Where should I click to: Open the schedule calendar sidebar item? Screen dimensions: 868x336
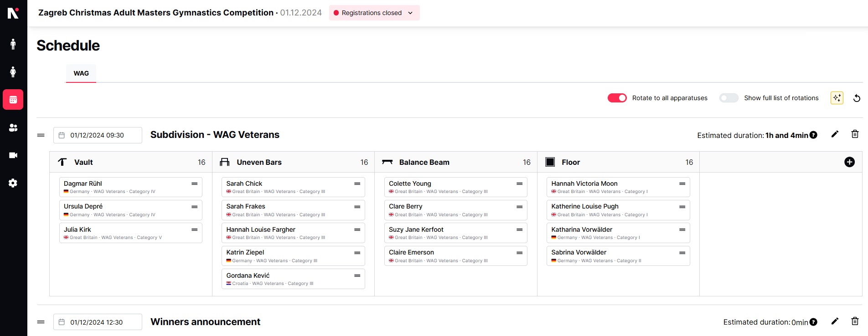[13, 100]
